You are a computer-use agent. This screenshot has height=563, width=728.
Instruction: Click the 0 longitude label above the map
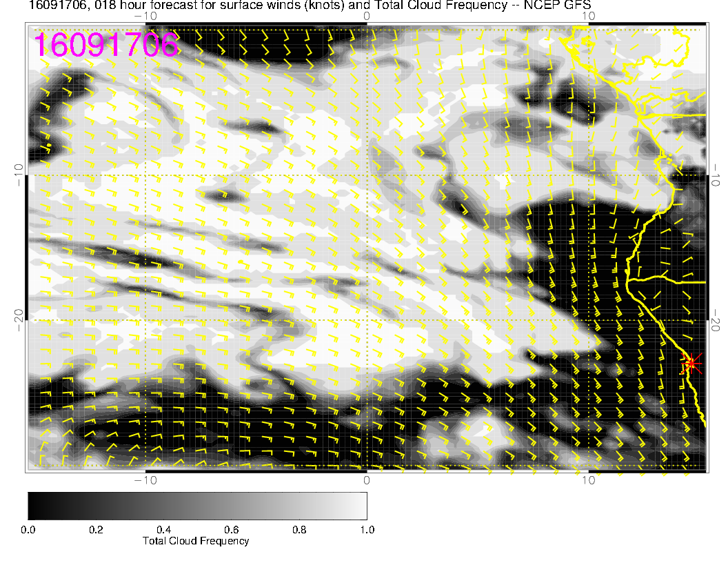pyautogui.click(x=367, y=15)
